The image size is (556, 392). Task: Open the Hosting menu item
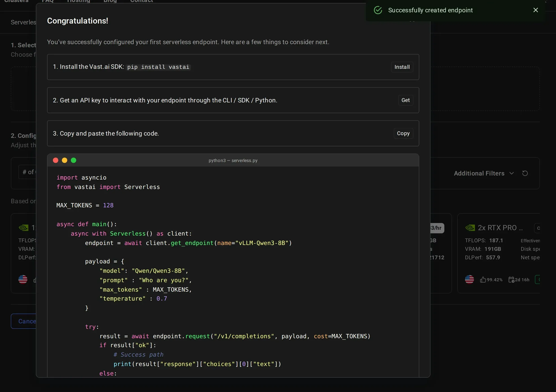click(x=78, y=1)
